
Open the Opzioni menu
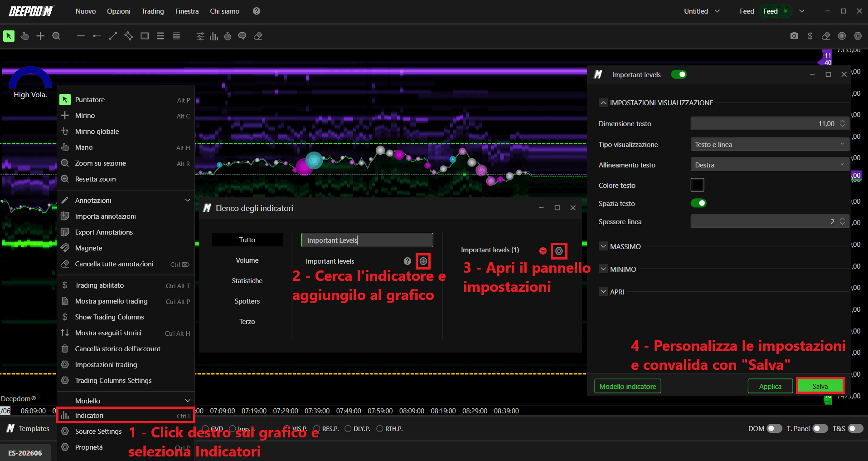pos(119,11)
